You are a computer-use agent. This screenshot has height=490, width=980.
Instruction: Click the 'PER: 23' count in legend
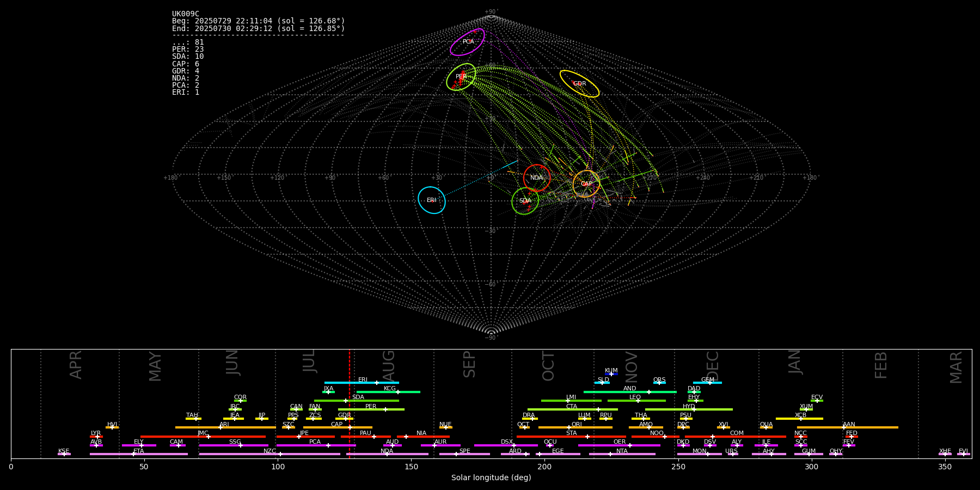pyautogui.click(x=188, y=50)
